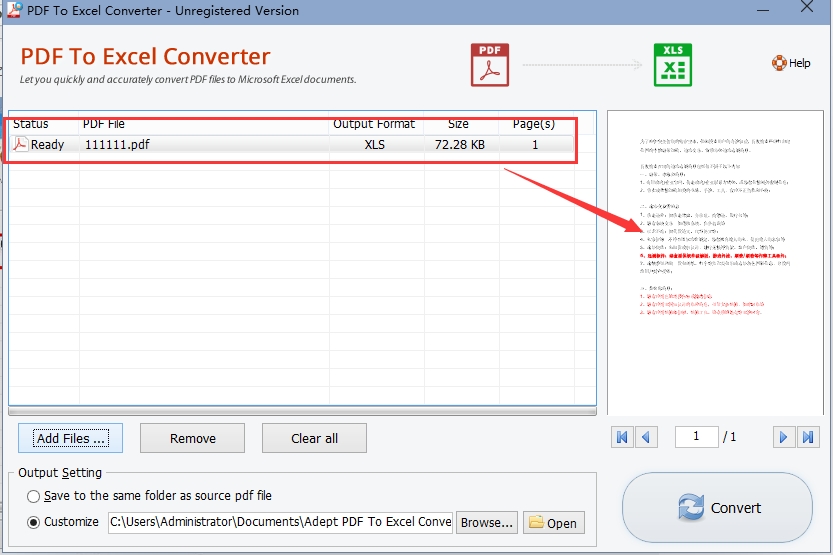Click the Clear all button
The image size is (833, 555).
(x=314, y=438)
